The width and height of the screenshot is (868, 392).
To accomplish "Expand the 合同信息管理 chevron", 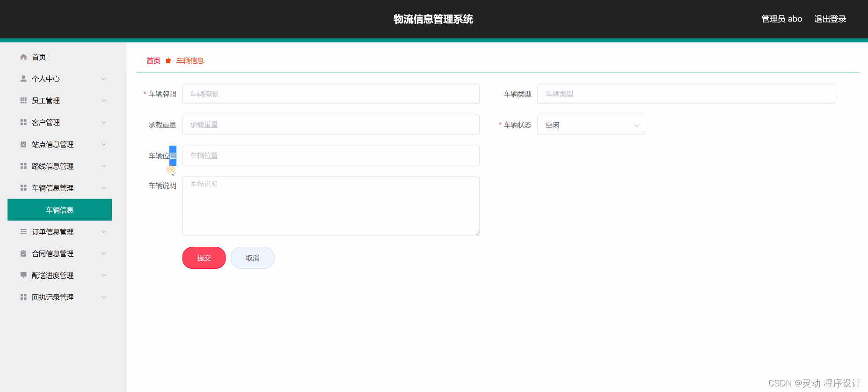I will [104, 253].
